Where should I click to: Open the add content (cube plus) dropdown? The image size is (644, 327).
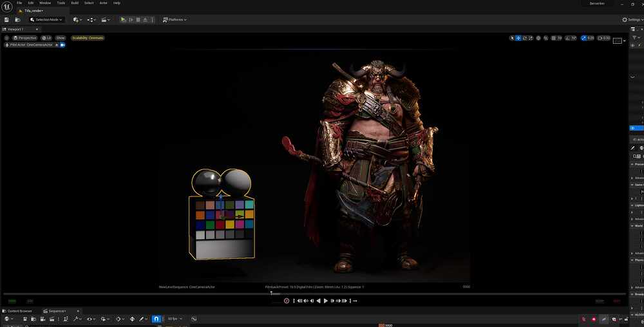click(77, 20)
